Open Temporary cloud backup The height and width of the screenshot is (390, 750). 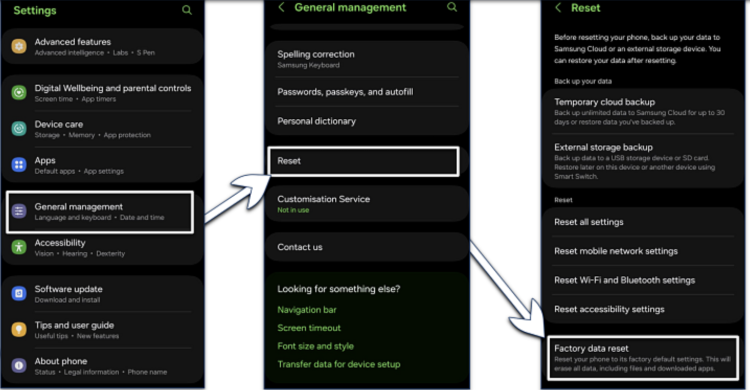(x=643, y=111)
